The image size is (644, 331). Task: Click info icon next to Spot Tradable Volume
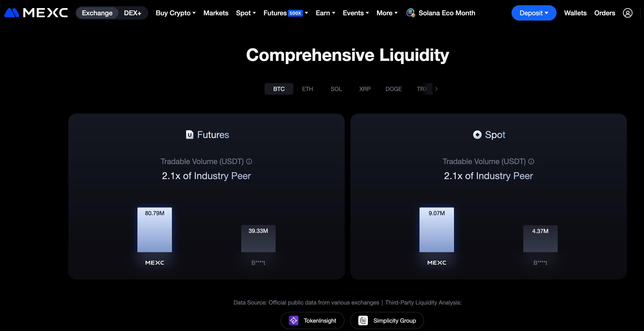click(x=531, y=161)
